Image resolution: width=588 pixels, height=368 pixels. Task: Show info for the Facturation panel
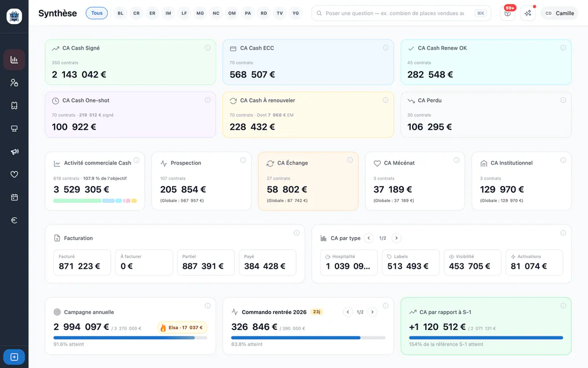click(297, 233)
